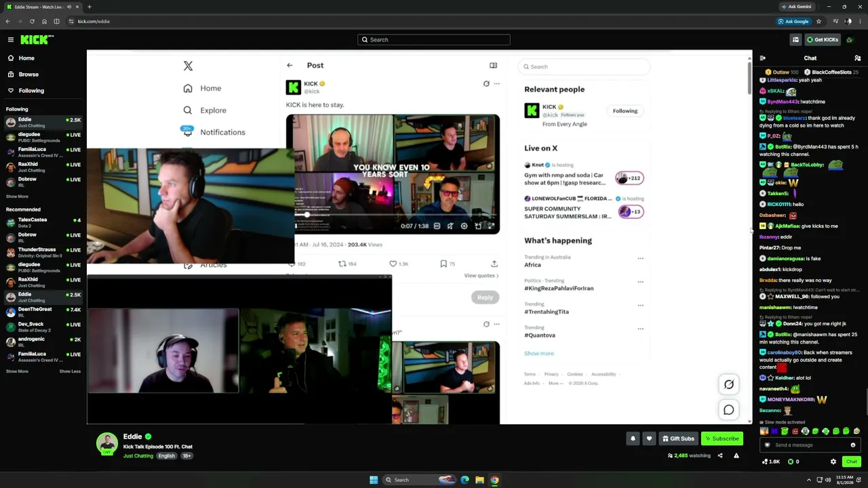Open a new browser tab
This screenshot has width=868, height=488.
click(89, 7)
